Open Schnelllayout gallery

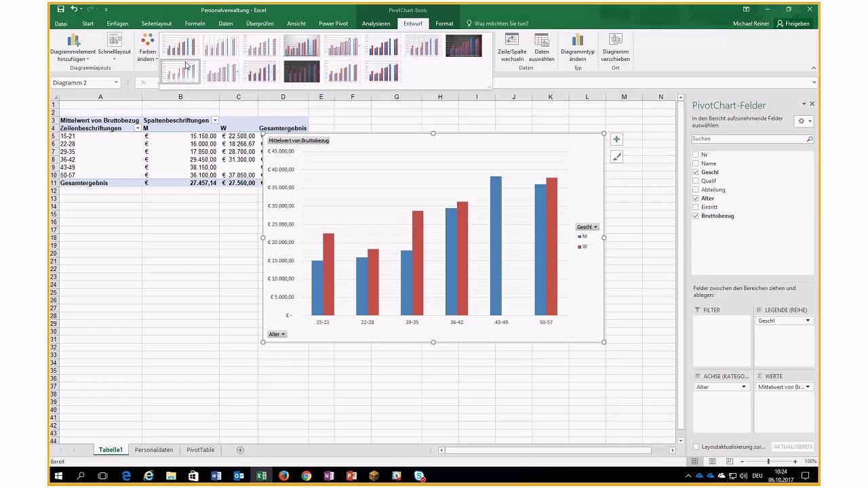pos(115,47)
